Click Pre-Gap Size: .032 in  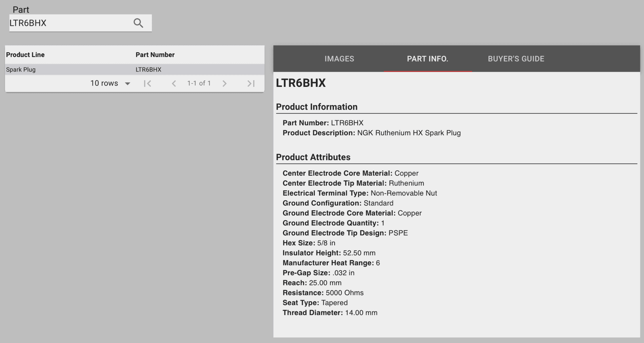[319, 273]
